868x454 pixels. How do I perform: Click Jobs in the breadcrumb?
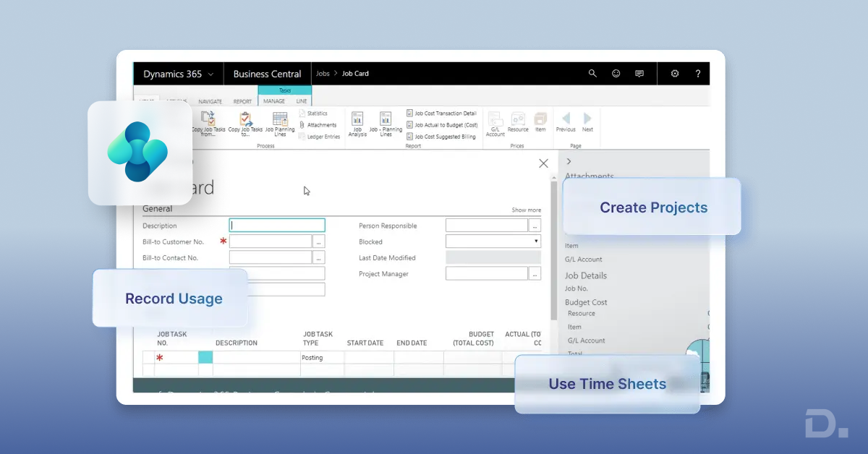(323, 74)
